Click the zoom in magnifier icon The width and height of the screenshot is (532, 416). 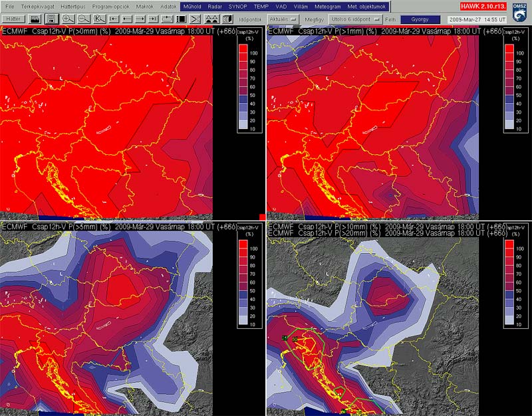click(68, 20)
